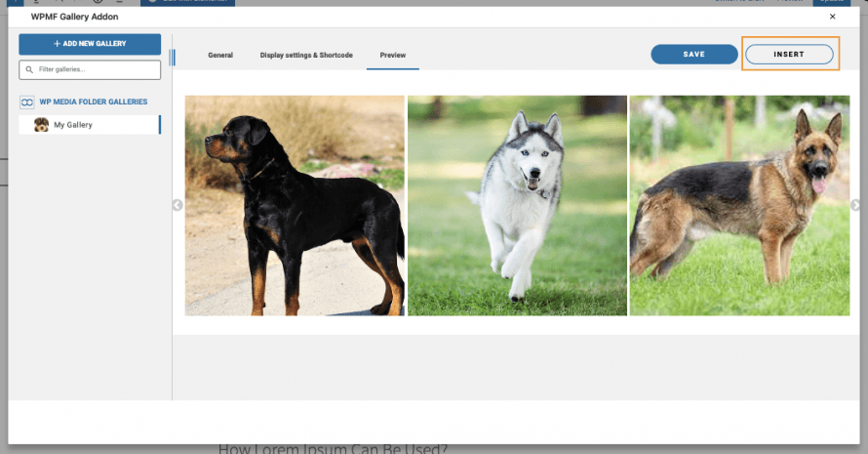This screenshot has height=454, width=868.
Task: Go to the previous gallery slide with left arrow
Action: point(178,205)
